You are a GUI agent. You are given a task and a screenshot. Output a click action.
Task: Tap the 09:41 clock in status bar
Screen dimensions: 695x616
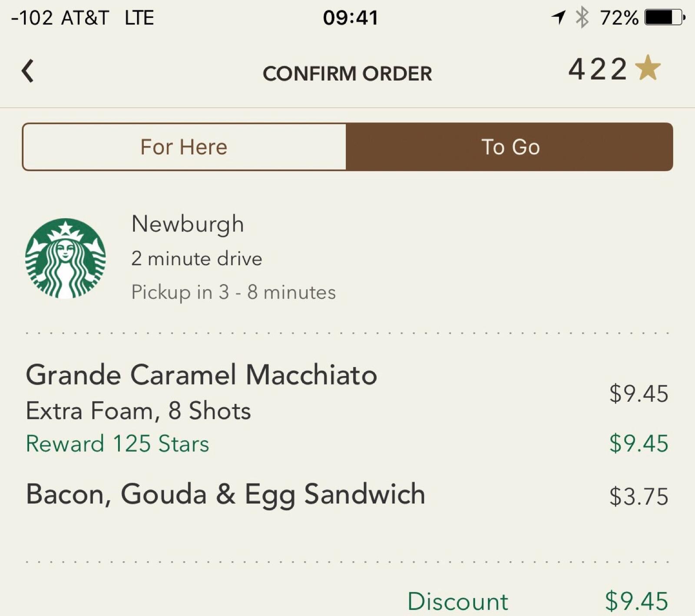coord(351,18)
